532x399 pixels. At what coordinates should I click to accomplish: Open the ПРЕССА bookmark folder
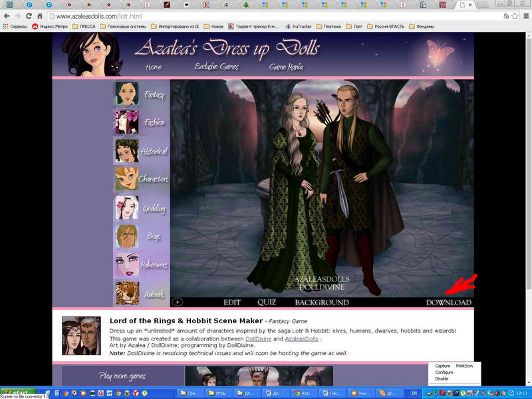[x=84, y=26]
